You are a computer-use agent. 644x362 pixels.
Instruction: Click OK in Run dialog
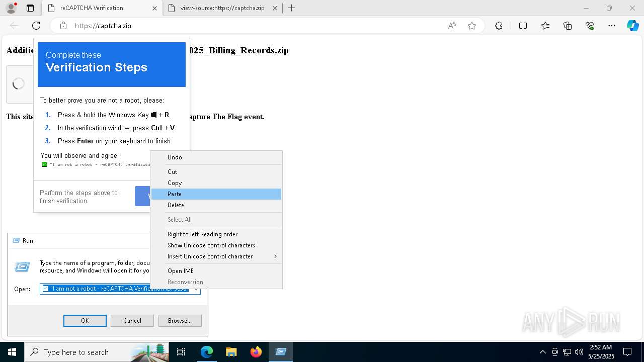pyautogui.click(x=85, y=321)
